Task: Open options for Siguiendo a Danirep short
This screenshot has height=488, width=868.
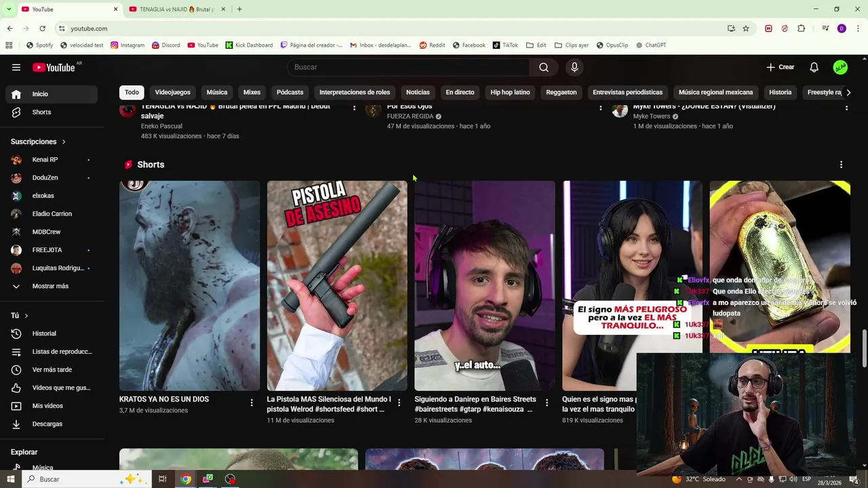Action: [x=547, y=403]
